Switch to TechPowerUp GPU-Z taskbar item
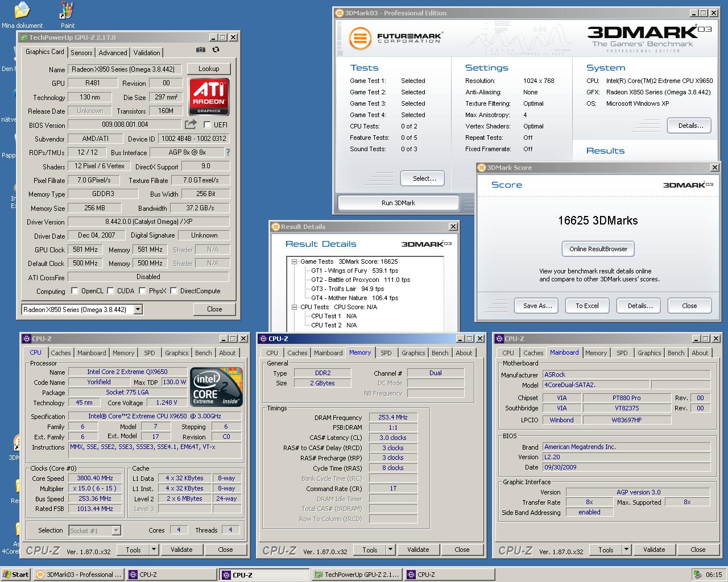Screen dimensions: 728x582 [357, 575]
